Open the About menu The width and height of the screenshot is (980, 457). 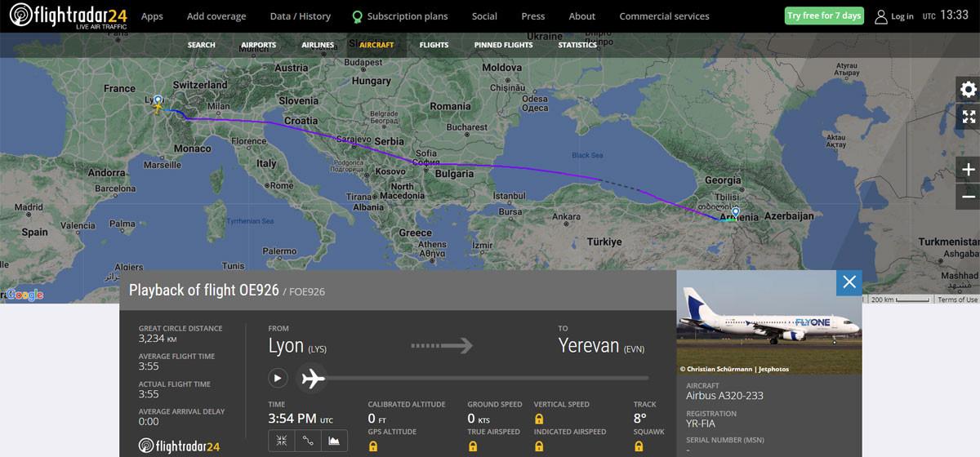(x=582, y=16)
